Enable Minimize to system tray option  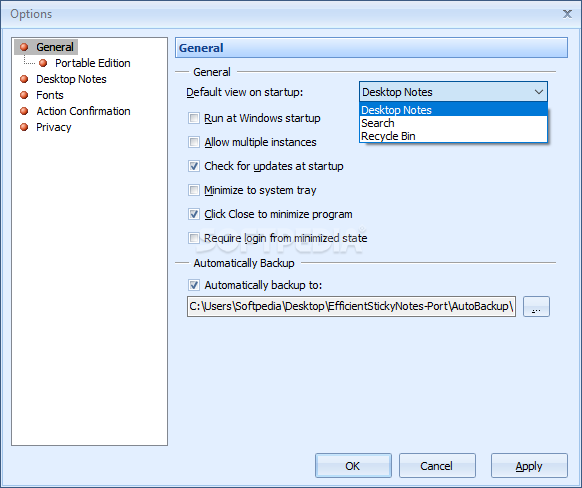(194, 190)
